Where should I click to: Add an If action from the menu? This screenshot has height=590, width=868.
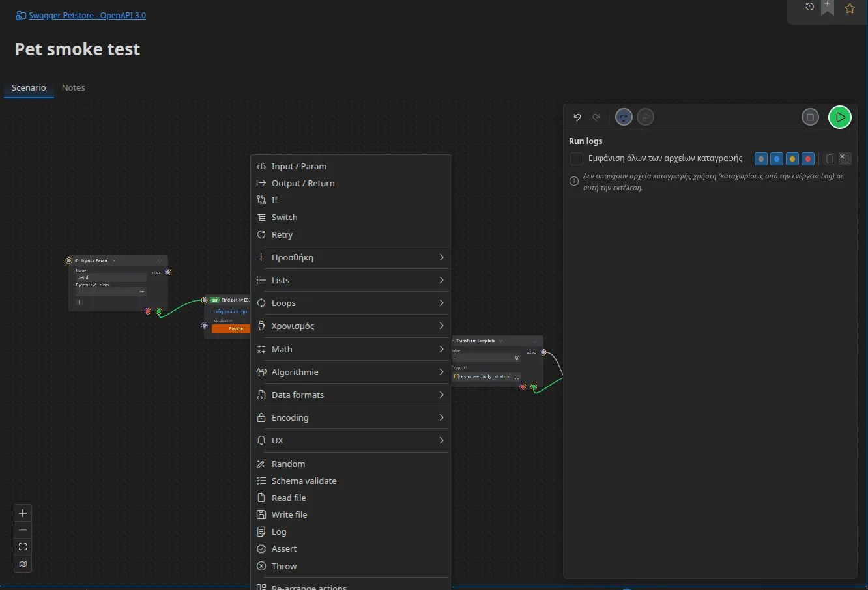click(x=351, y=200)
